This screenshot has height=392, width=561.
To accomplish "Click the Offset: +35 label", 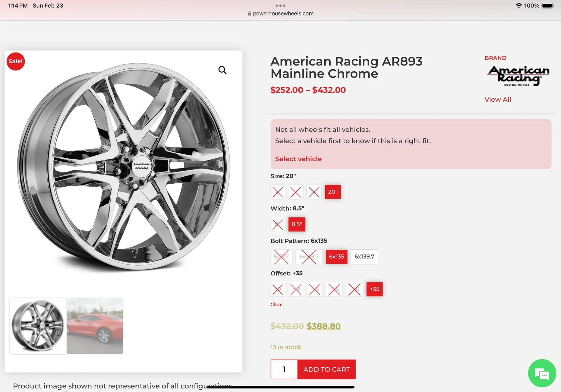I will pyautogui.click(x=286, y=273).
